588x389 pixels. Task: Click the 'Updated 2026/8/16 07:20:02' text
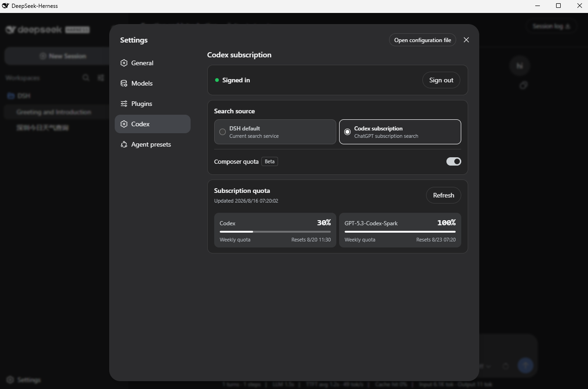246,201
